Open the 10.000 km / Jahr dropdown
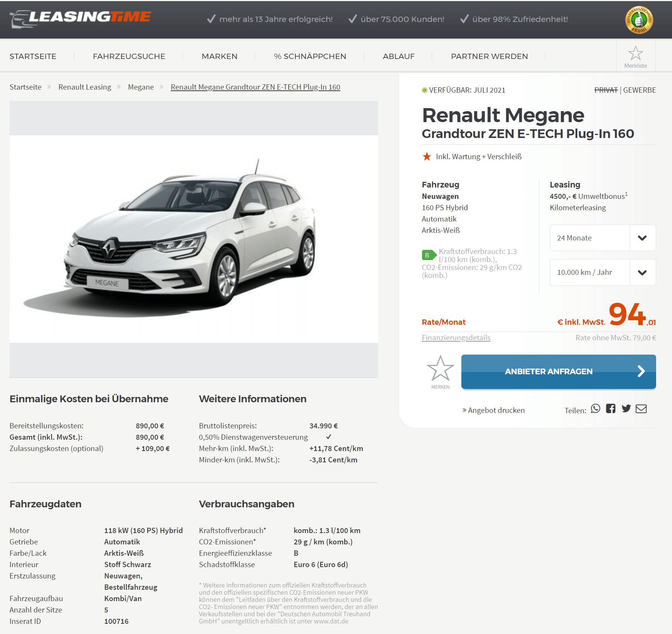The width and height of the screenshot is (672, 634). point(603,272)
